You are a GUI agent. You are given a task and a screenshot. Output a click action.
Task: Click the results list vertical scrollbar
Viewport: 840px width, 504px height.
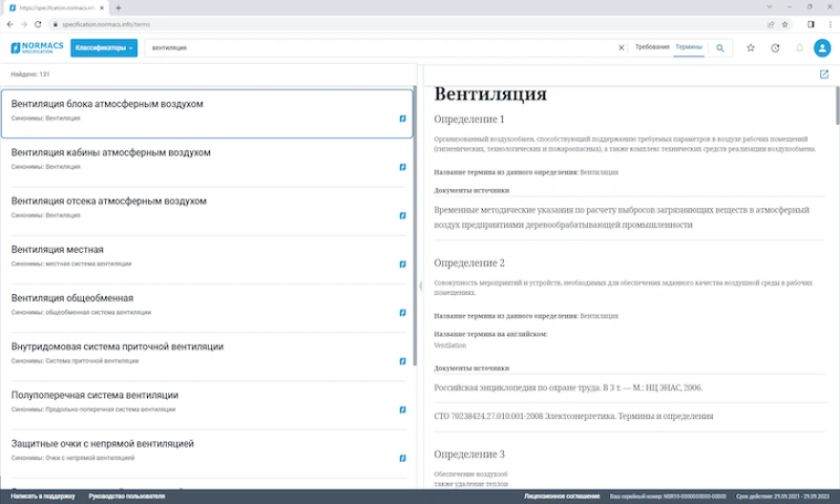tap(414, 229)
